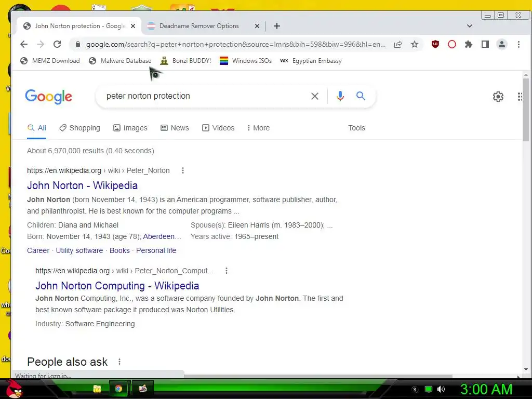532x399 pixels.
Task: Share this page using share icon
Action: pos(398,44)
